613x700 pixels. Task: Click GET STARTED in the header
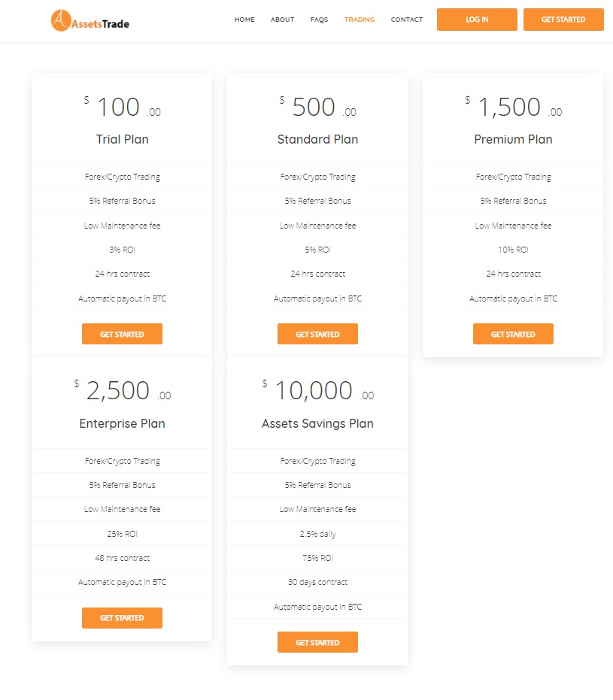pyautogui.click(x=563, y=20)
